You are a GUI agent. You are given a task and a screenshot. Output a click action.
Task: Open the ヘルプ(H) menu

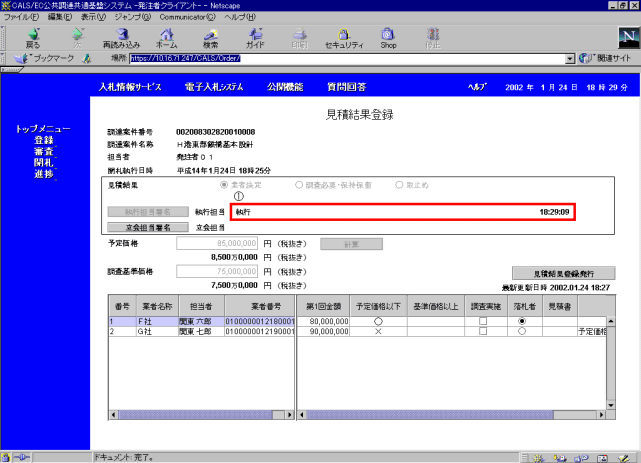pyautogui.click(x=240, y=17)
